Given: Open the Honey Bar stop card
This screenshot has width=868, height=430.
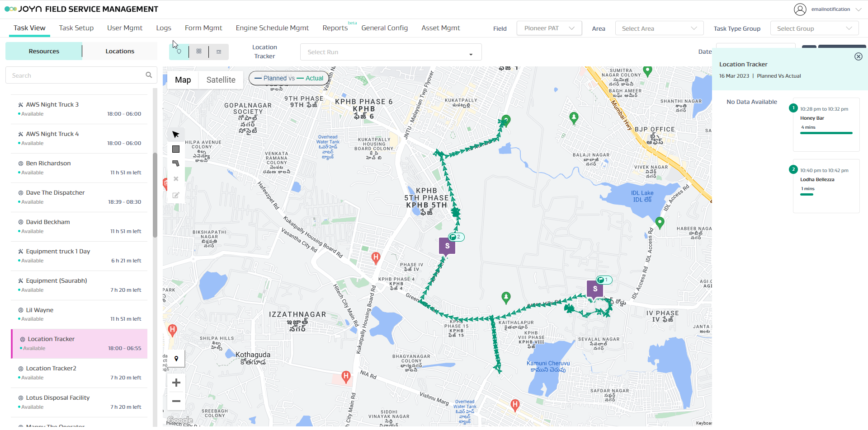Looking at the screenshot, I should click(826, 124).
